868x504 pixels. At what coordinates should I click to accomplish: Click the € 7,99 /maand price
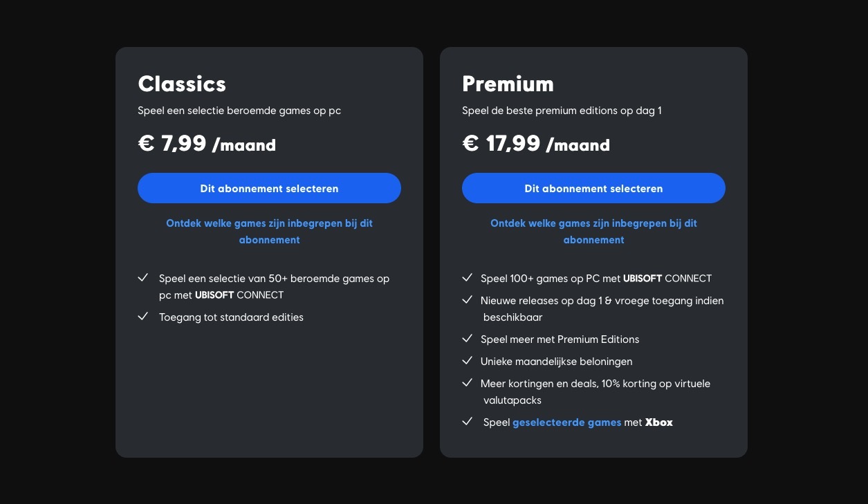pyautogui.click(x=207, y=144)
